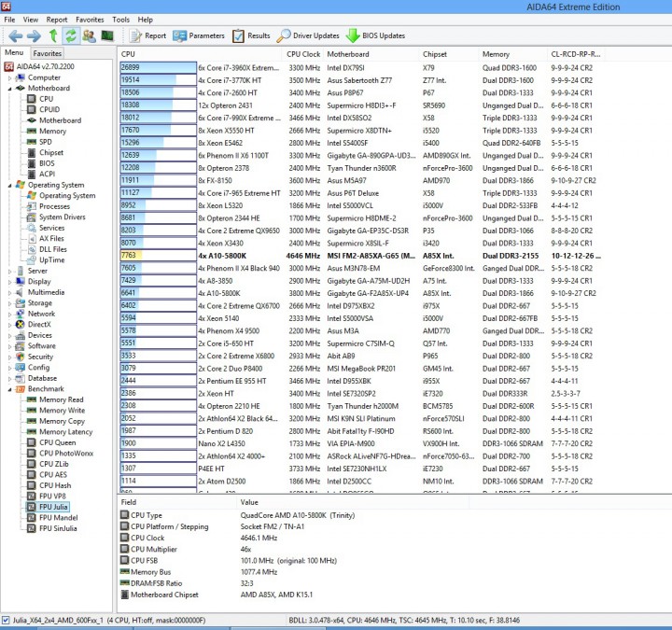Open DLL Files entry
The width and height of the screenshot is (672, 630).
pos(48,249)
